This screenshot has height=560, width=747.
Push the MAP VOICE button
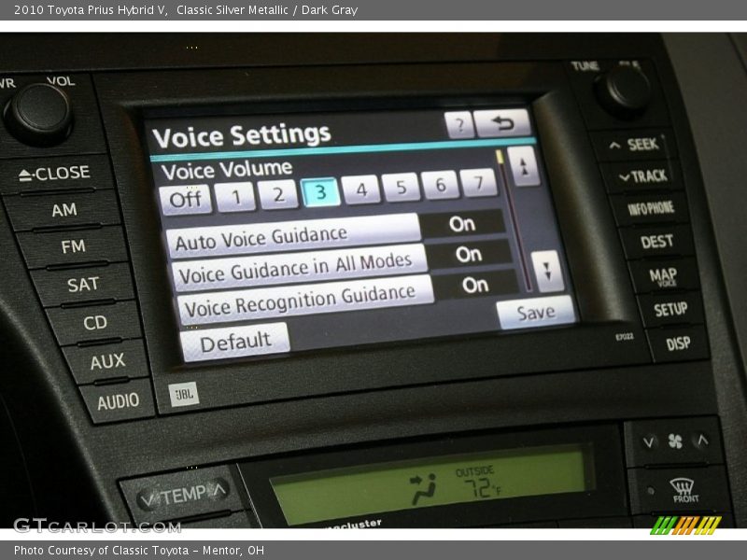(663, 275)
